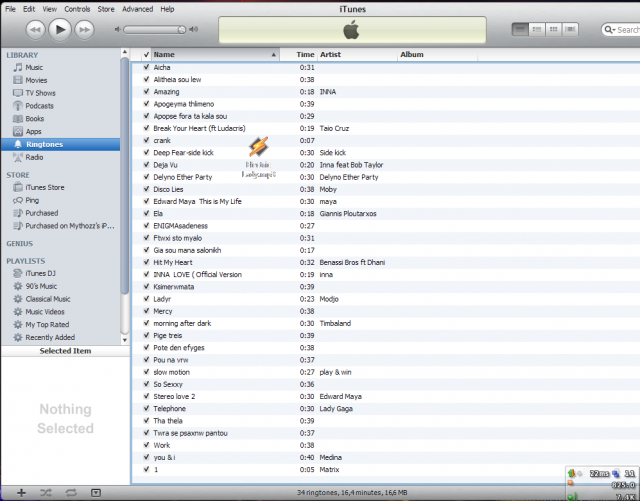Click the Play button

[x=60, y=29]
